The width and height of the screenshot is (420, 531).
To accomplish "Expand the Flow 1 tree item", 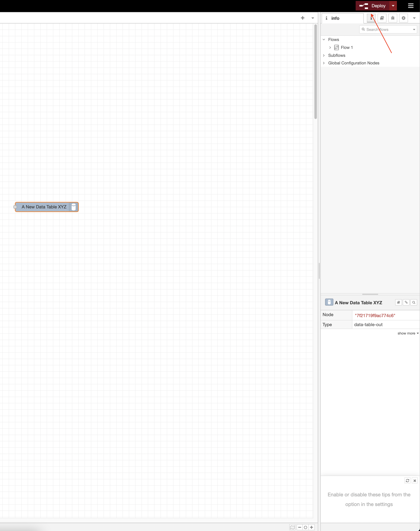I will click(x=330, y=47).
